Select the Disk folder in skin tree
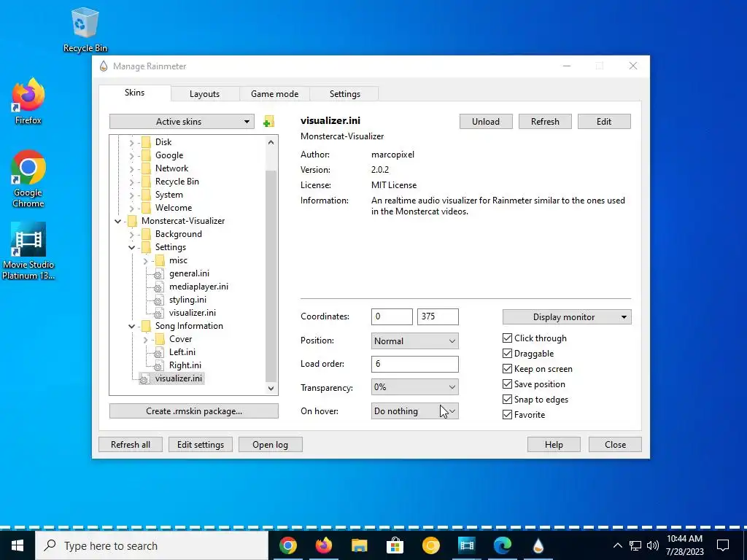 [x=163, y=142]
